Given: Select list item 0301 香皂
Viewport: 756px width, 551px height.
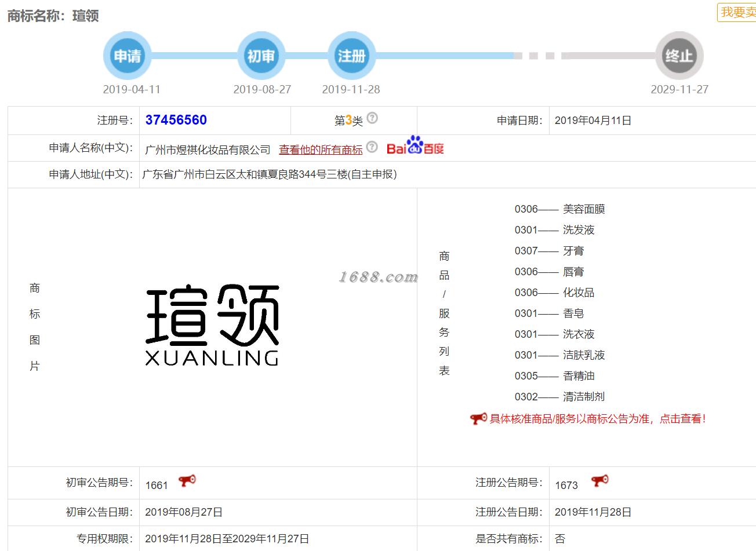Looking at the screenshot, I should coord(549,313).
